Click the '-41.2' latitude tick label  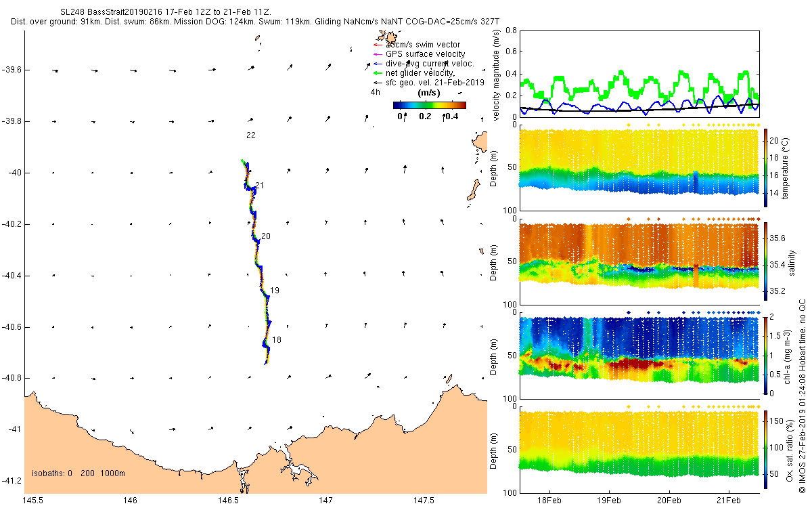pyautogui.click(x=12, y=481)
